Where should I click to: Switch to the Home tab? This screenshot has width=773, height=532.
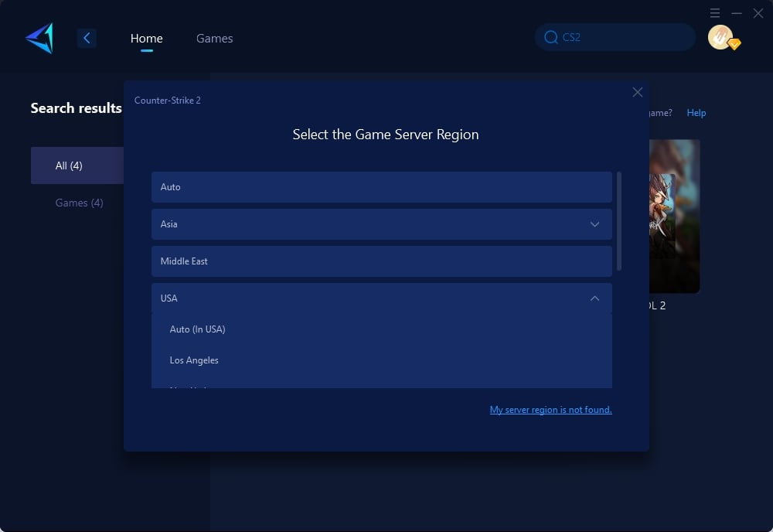coord(146,39)
